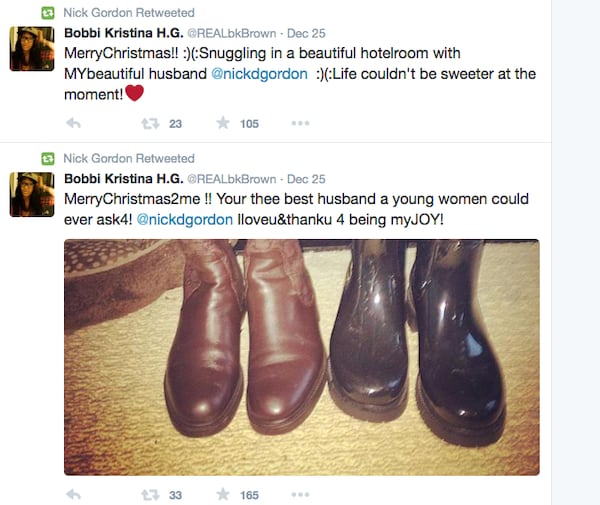Open the boots photo attachment
Viewport: 600px width, 505px height.
pyautogui.click(x=301, y=357)
